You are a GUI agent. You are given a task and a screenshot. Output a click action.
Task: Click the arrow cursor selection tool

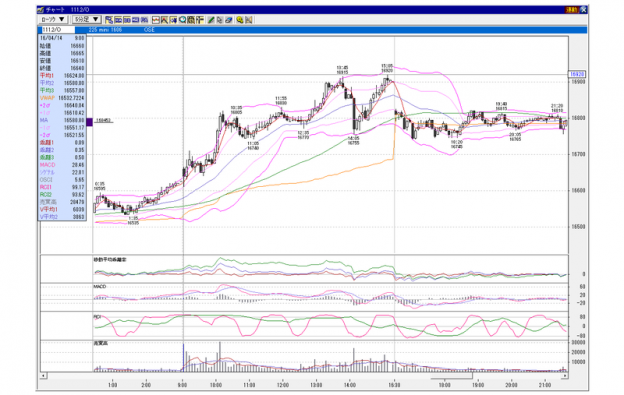point(220,19)
